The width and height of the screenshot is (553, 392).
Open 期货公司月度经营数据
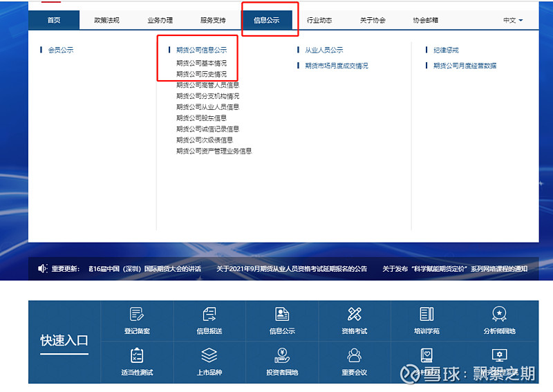pyautogui.click(x=465, y=66)
